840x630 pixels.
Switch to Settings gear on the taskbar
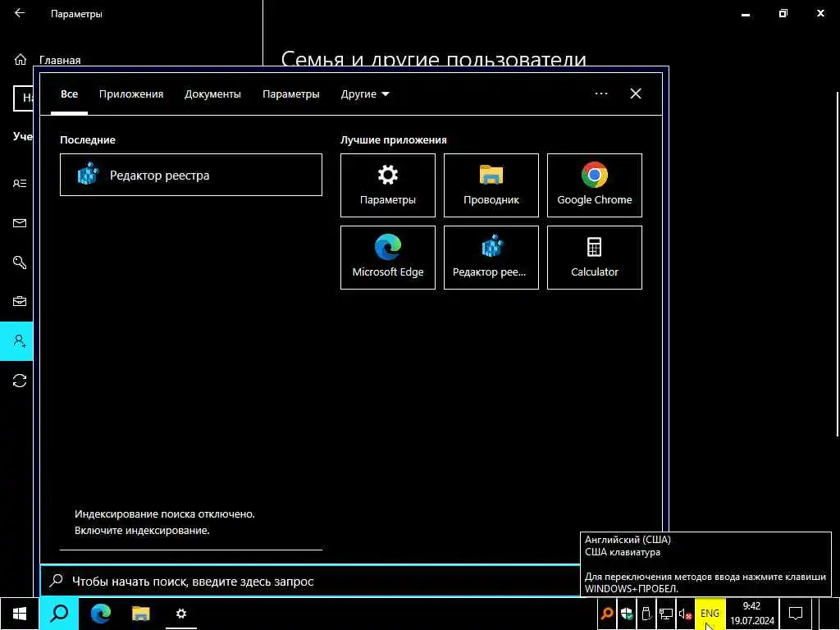coord(181,614)
